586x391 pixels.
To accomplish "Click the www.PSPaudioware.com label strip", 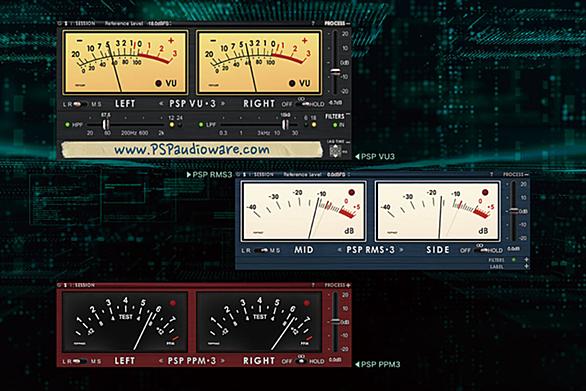I will point(192,150).
